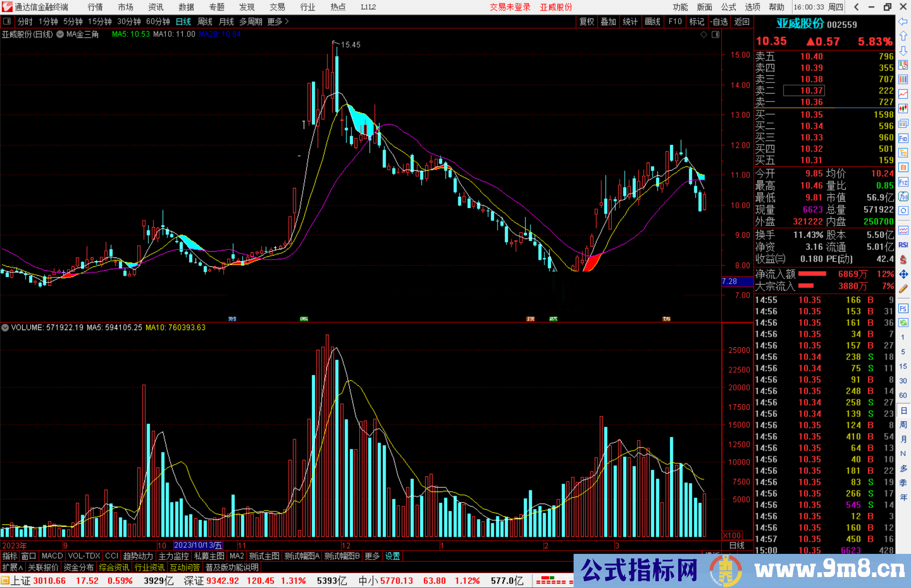Expand the 更多 periods dropdown

click(278, 21)
